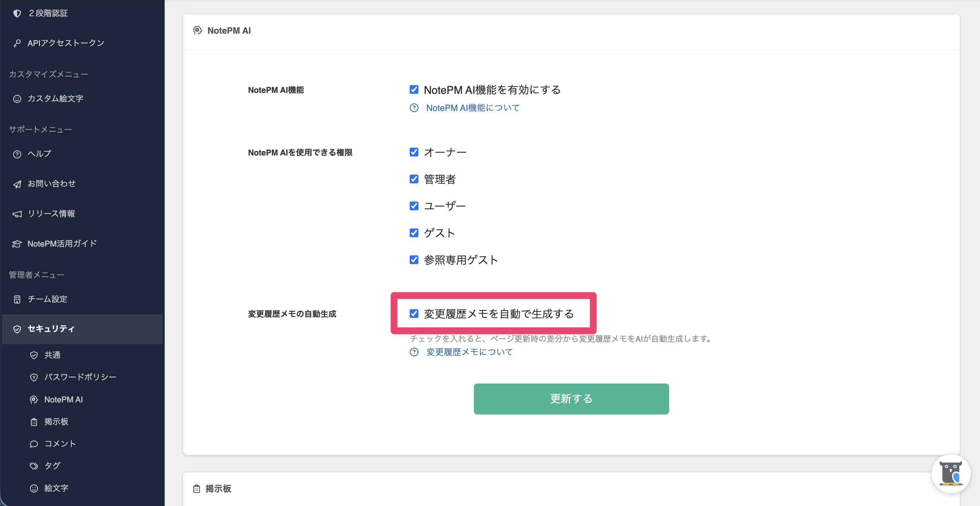Click the speech bubble icon for コメント

coord(34,444)
